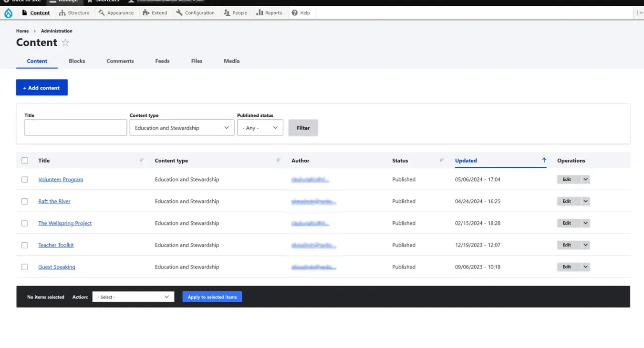Star the Content page as shortcut
The image size is (644, 348).
tap(65, 42)
